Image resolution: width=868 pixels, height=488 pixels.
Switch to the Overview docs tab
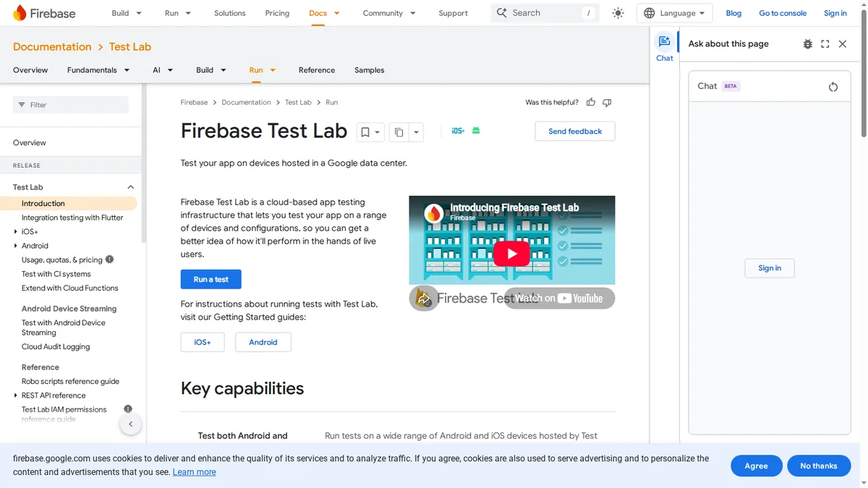click(x=30, y=70)
